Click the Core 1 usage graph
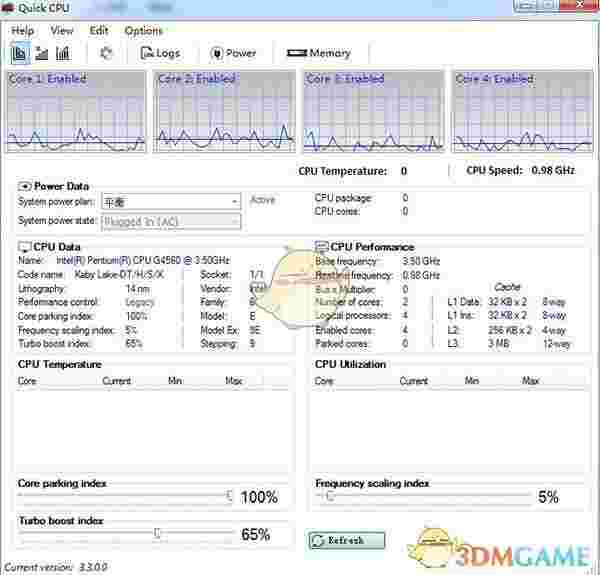 (x=77, y=112)
